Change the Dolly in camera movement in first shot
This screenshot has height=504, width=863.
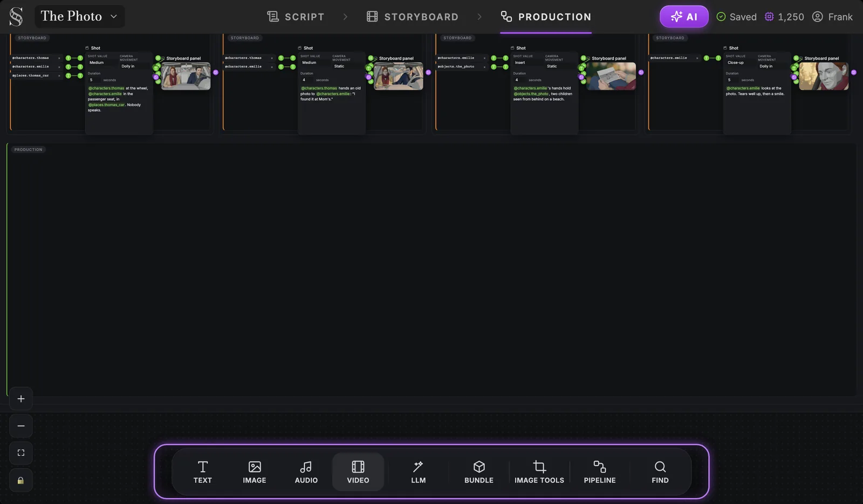134,66
